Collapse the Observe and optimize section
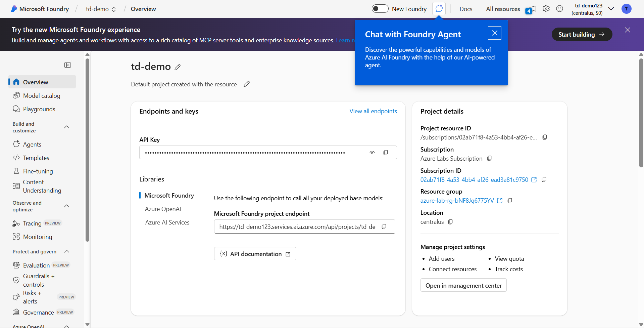Viewport: 644px width, 328px height. click(x=66, y=206)
